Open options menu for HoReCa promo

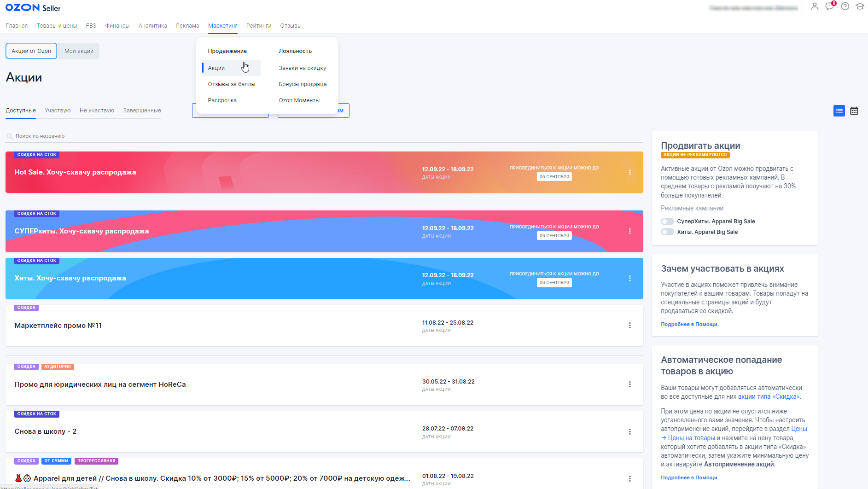(630, 384)
